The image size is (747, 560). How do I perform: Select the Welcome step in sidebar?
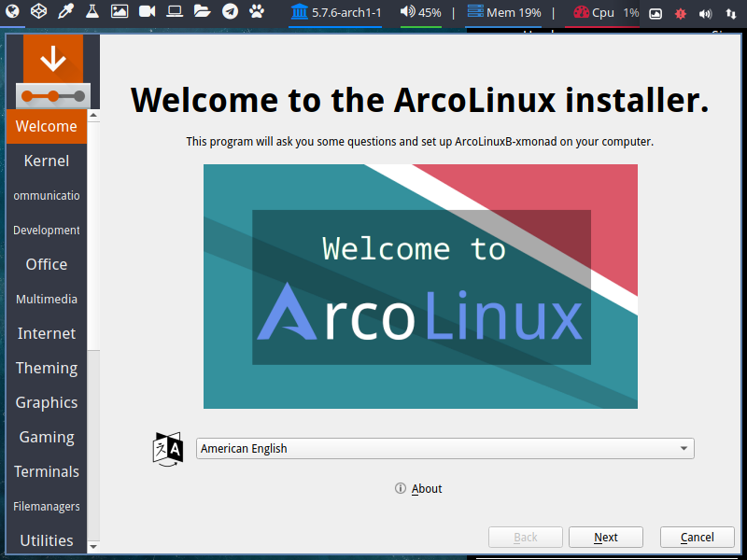click(x=46, y=126)
